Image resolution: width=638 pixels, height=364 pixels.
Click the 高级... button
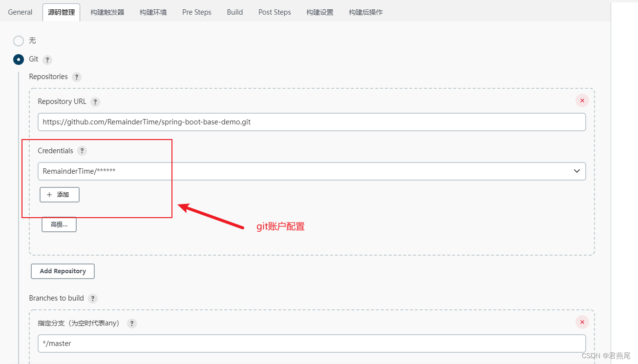coord(59,224)
